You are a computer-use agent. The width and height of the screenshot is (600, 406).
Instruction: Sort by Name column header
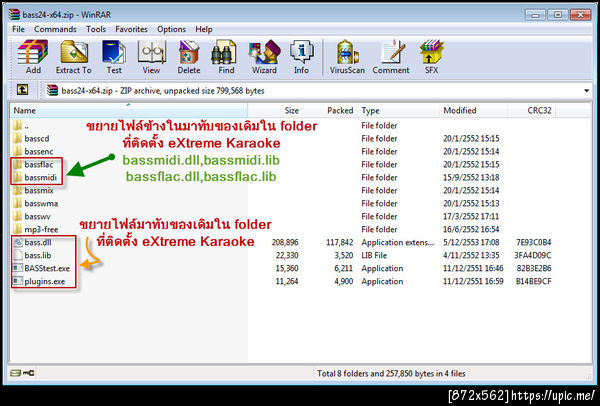pyautogui.click(x=129, y=111)
